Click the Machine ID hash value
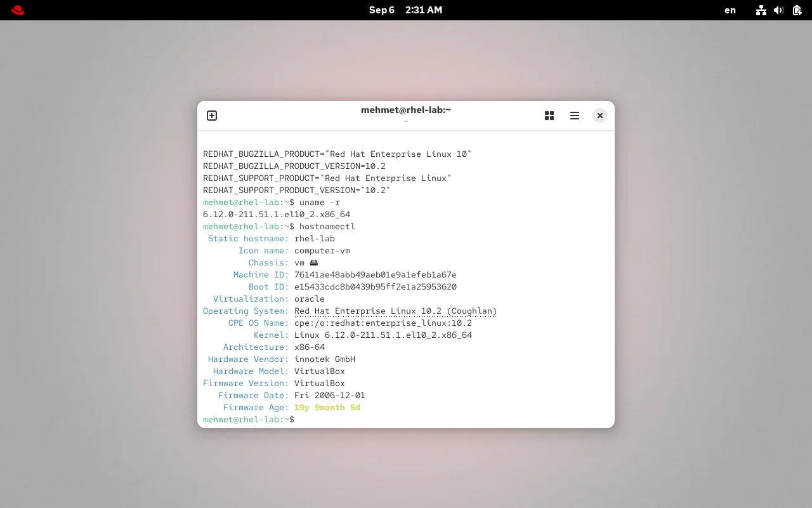The image size is (812, 508). (x=376, y=275)
